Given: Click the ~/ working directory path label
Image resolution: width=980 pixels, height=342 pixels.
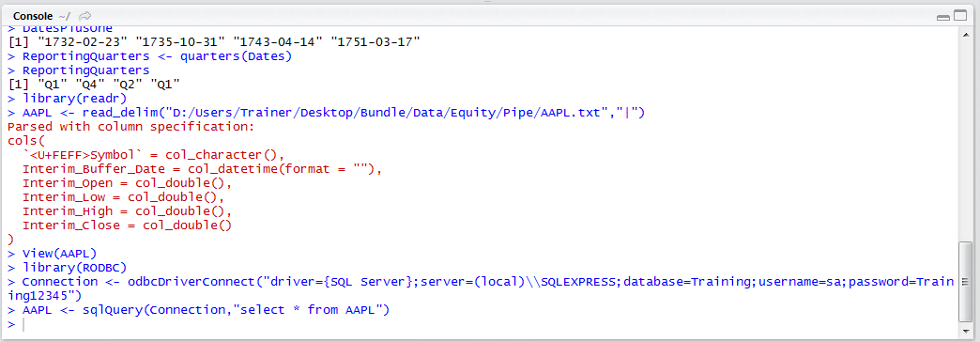Looking at the screenshot, I should pyautogui.click(x=65, y=16).
